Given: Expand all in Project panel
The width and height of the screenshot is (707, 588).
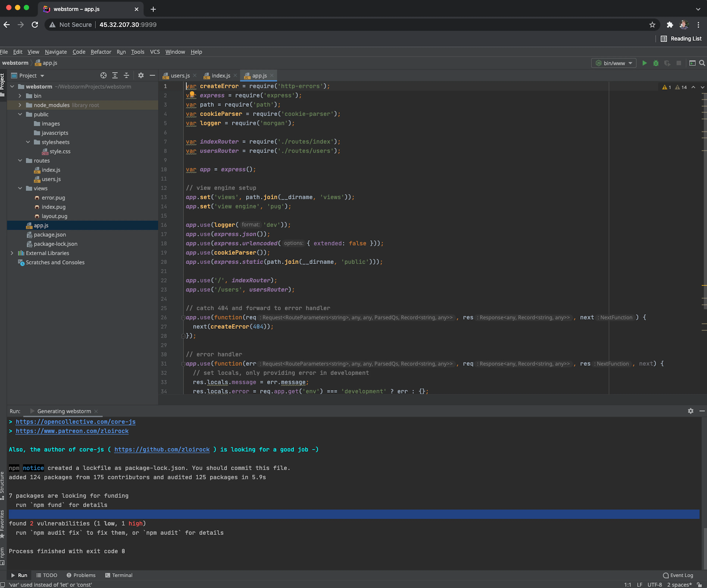Looking at the screenshot, I should (115, 75).
